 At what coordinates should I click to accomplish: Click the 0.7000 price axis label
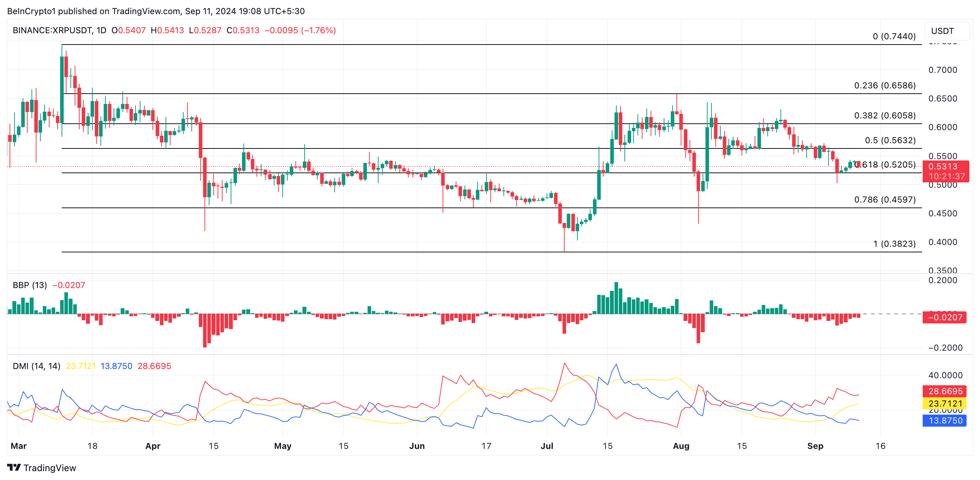pos(942,70)
